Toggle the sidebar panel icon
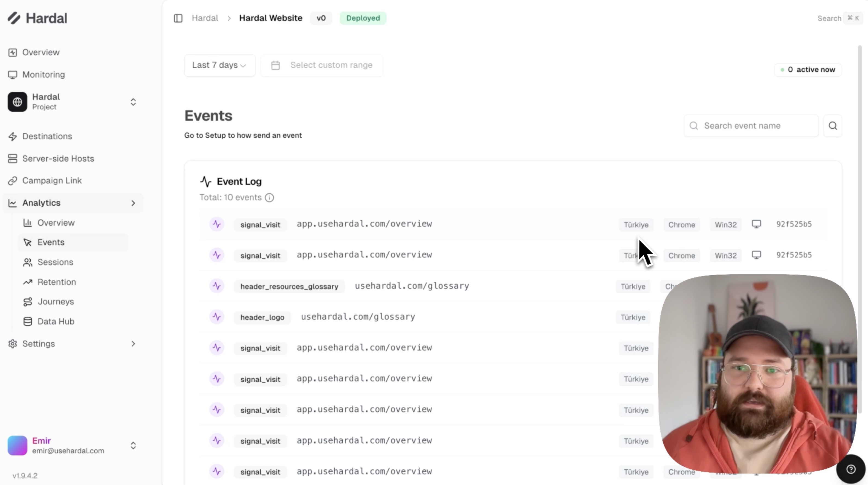This screenshot has height=485, width=868. point(178,18)
